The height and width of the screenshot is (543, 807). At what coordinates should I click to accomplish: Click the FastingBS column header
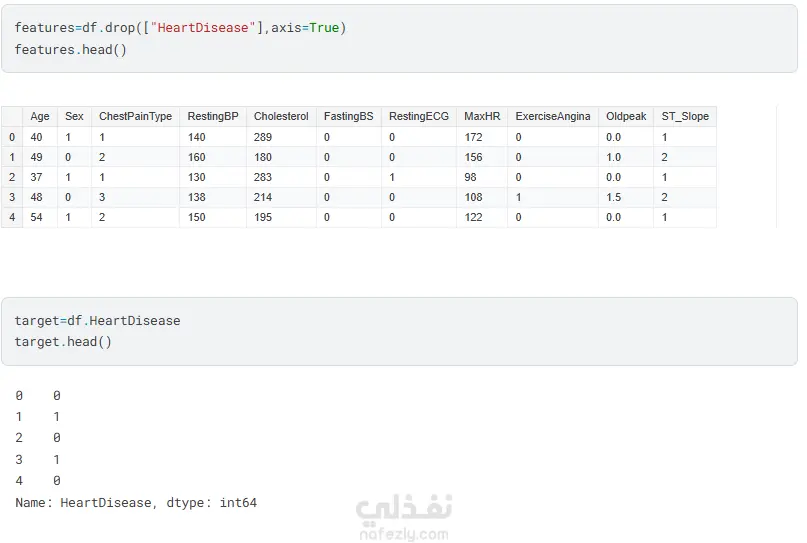tap(348, 116)
